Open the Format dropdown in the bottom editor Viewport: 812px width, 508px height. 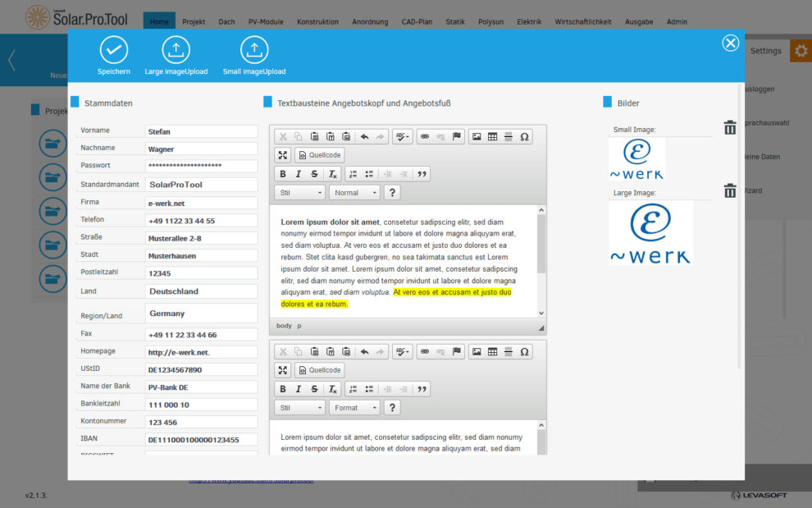tap(354, 408)
